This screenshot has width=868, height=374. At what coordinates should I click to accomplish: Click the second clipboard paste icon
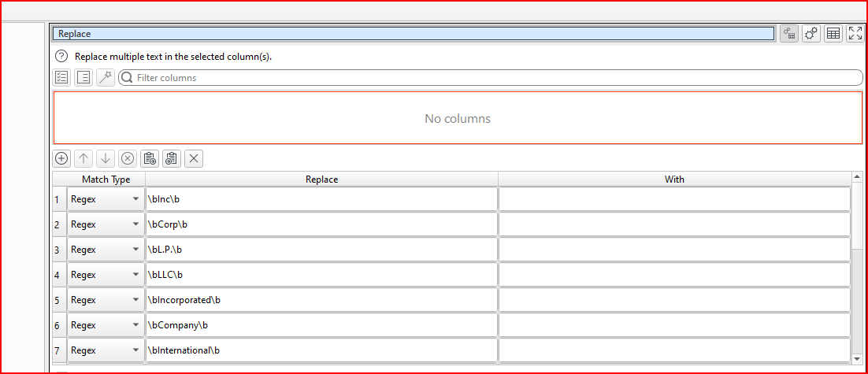point(172,158)
